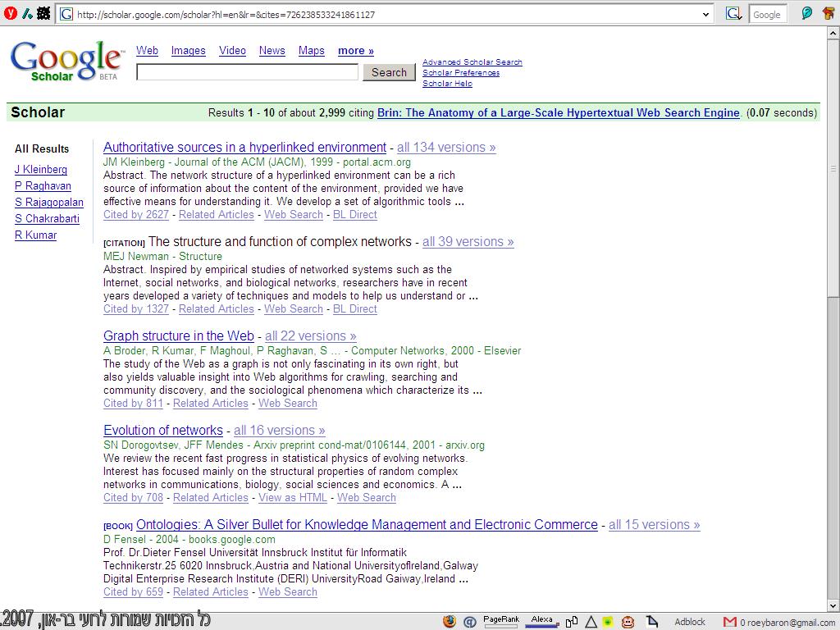The width and height of the screenshot is (840, 630).
Task: Click the Alexa status bar indicator
Action: (541, 621)
